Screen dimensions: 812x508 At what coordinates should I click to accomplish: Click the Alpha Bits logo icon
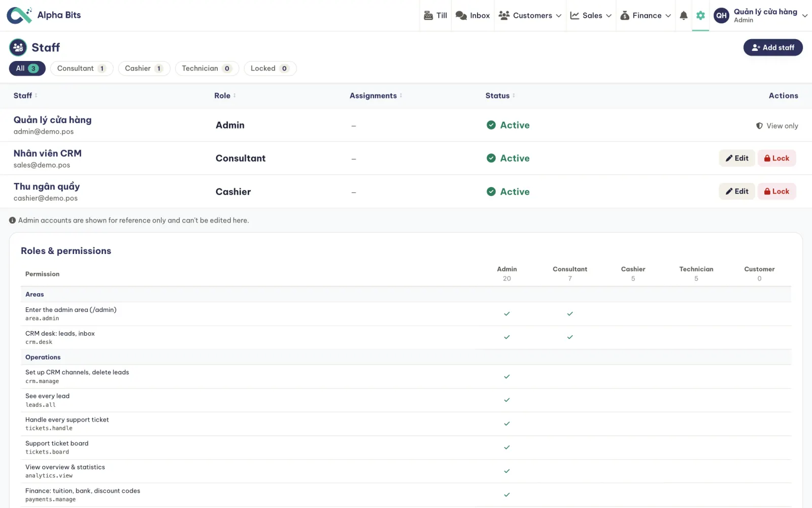[x=19, y=15]
